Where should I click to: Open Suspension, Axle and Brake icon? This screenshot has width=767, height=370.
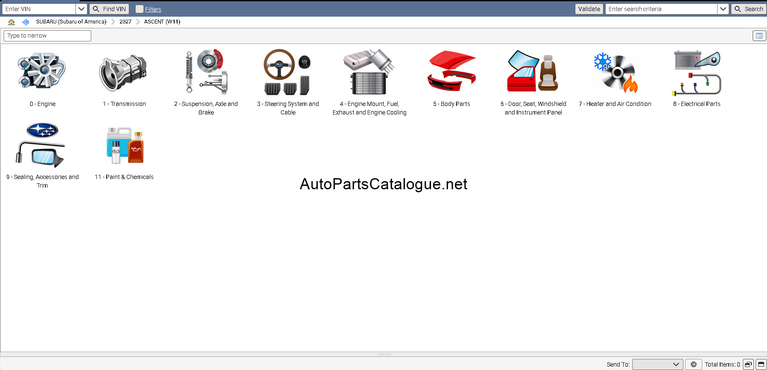pos(206,71)
